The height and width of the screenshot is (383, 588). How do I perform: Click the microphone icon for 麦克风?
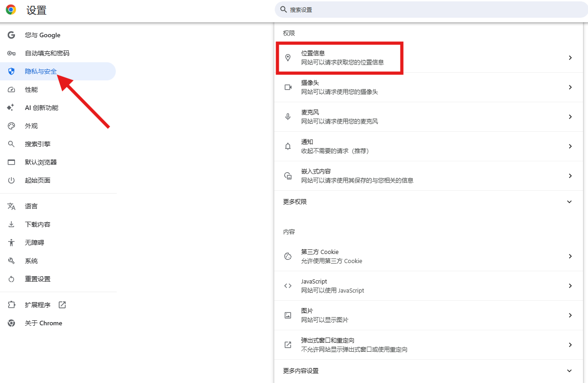point(287,117)
